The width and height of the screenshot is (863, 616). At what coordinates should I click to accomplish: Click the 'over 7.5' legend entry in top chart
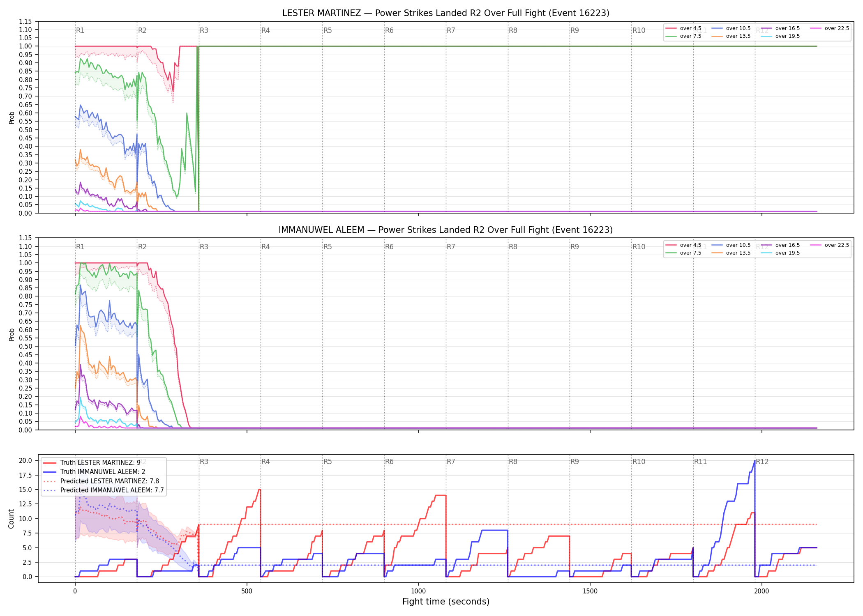click(683, 36)
